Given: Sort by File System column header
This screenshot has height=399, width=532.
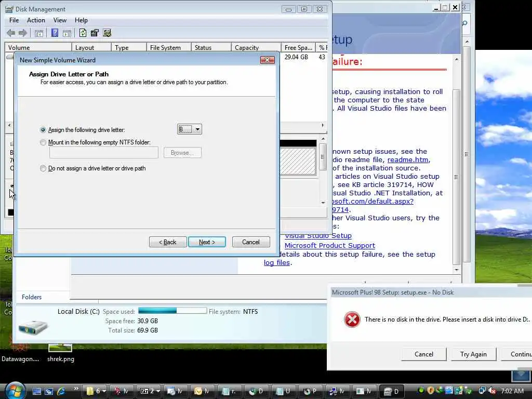Looking at the screenshot, I should pos(169,47).
